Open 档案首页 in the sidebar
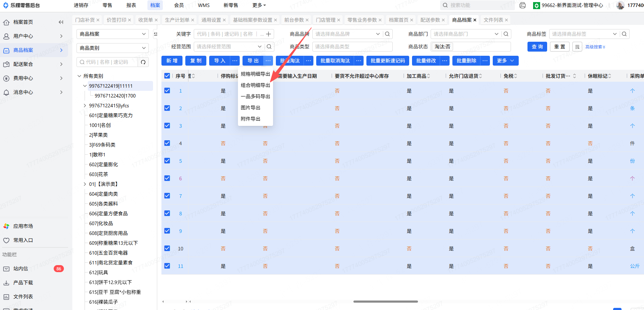 tap(23, 22)
